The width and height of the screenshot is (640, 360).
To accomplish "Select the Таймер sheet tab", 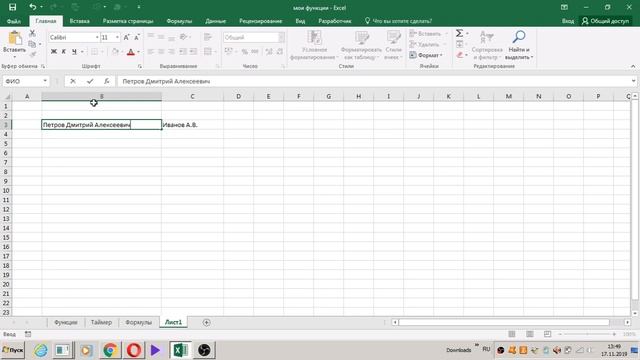I will click(x=101, y=322).
